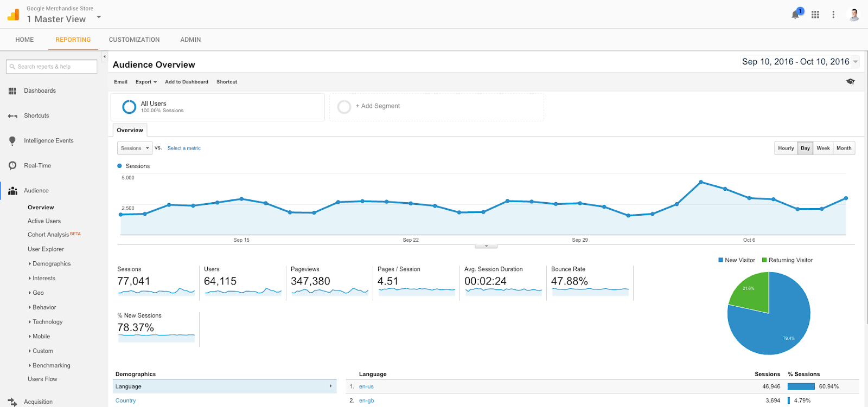The height and width of the screenshot is (407, 868).
Task: Open the Sessions metric dropdown
Action: point(135,148)
